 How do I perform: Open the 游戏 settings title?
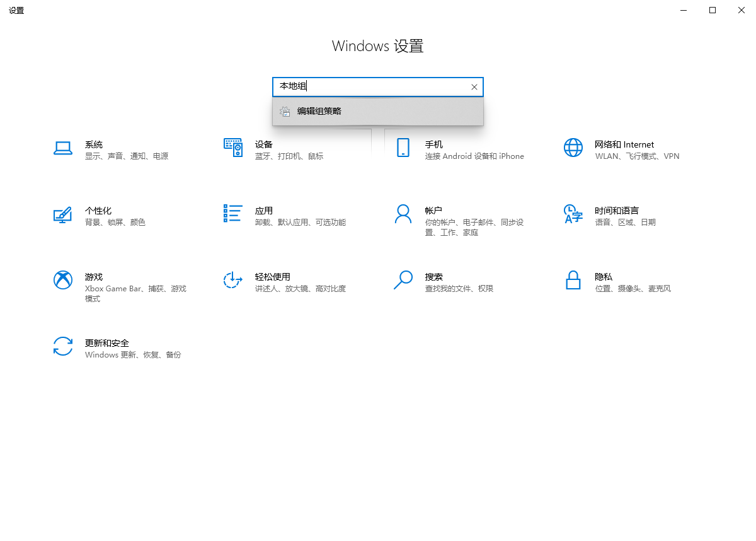tap(94, 277)
